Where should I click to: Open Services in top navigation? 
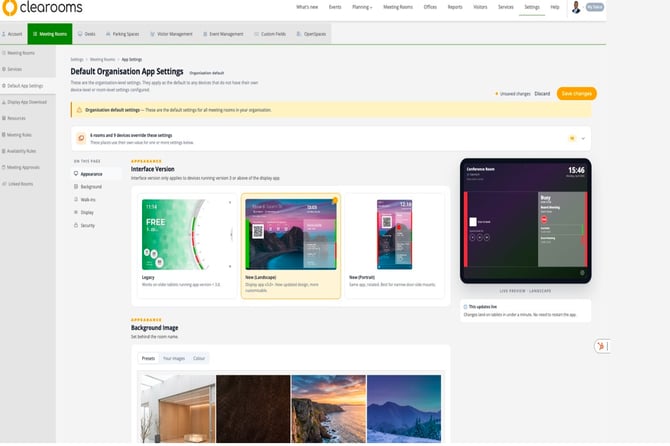click(x=505, y=7)
